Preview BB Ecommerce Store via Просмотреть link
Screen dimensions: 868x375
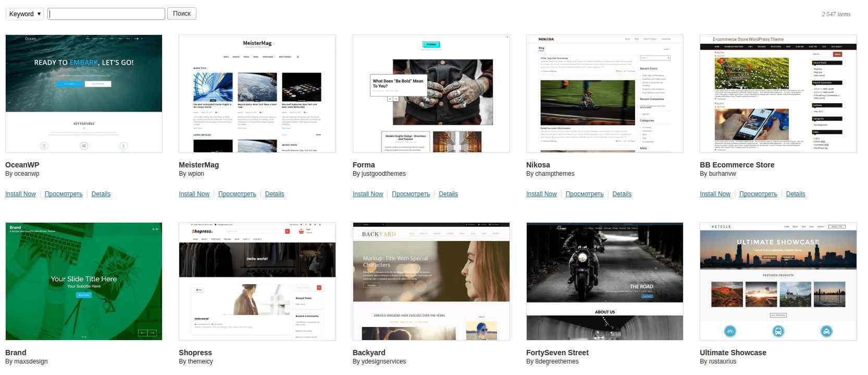(758, 194)
